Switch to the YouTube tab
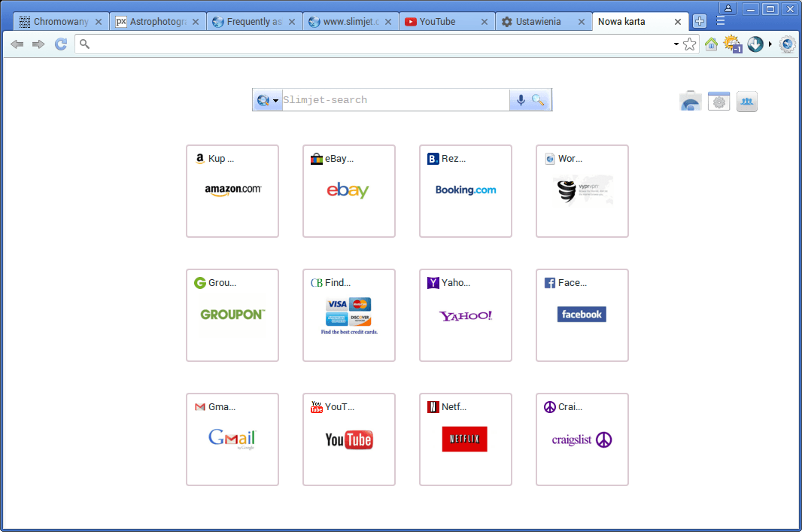 [447, 22]
